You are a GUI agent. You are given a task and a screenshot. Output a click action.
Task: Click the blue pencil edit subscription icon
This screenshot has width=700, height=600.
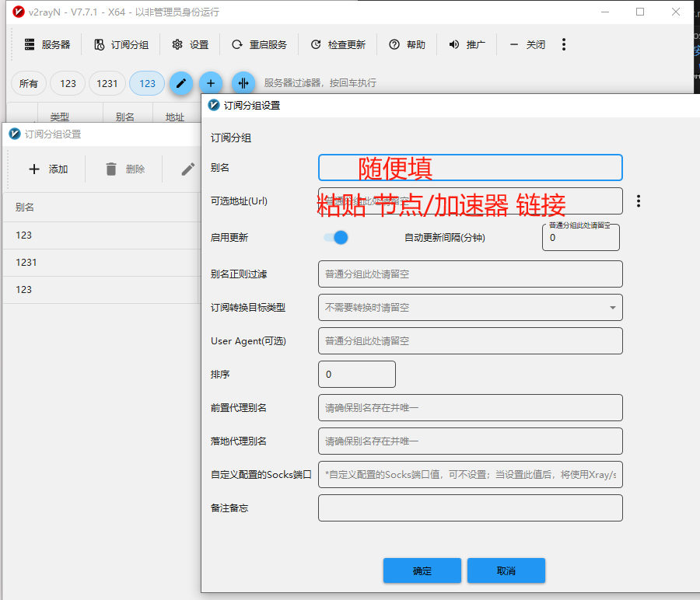tap(180, 83)
